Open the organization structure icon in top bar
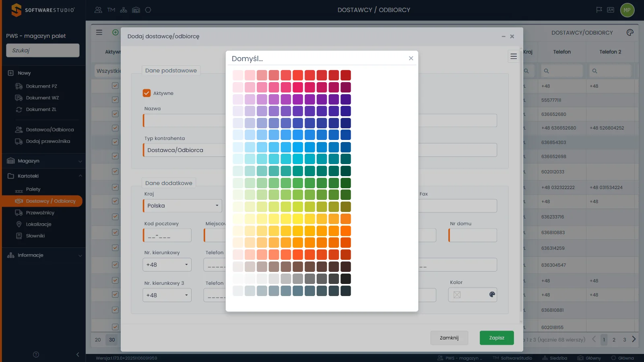644x362 pixels. coord(124,10)
